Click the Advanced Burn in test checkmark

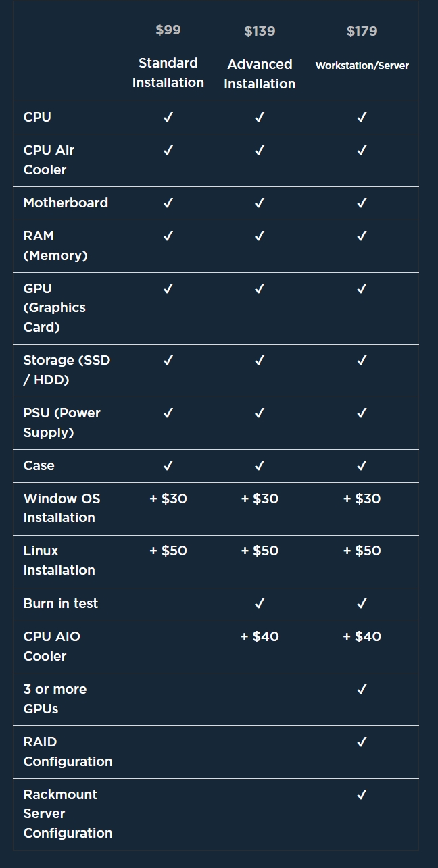[x=260, y=604]
